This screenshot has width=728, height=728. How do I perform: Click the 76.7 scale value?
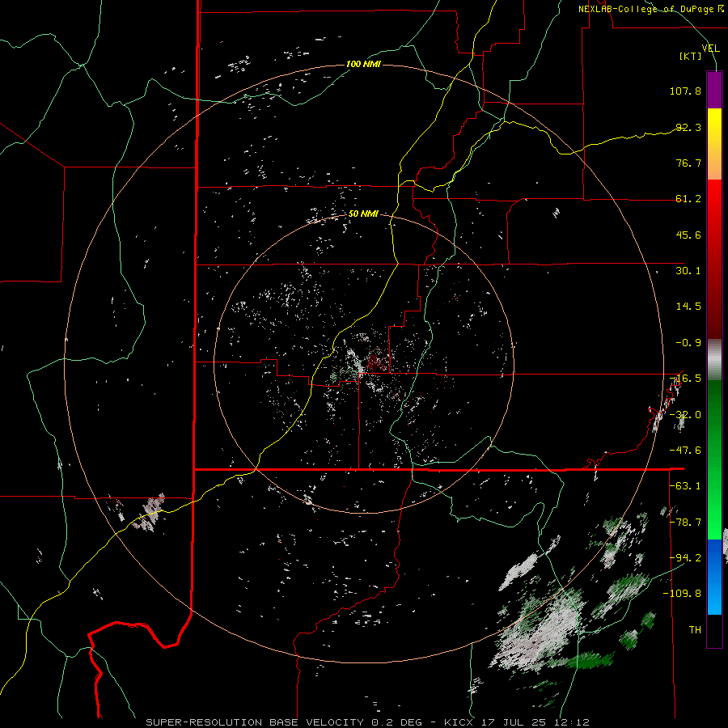(x=688, y=163)
